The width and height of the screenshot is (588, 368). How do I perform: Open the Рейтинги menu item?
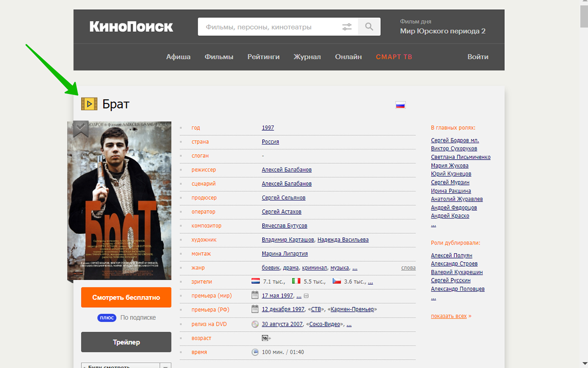click(x=264, y=57)
